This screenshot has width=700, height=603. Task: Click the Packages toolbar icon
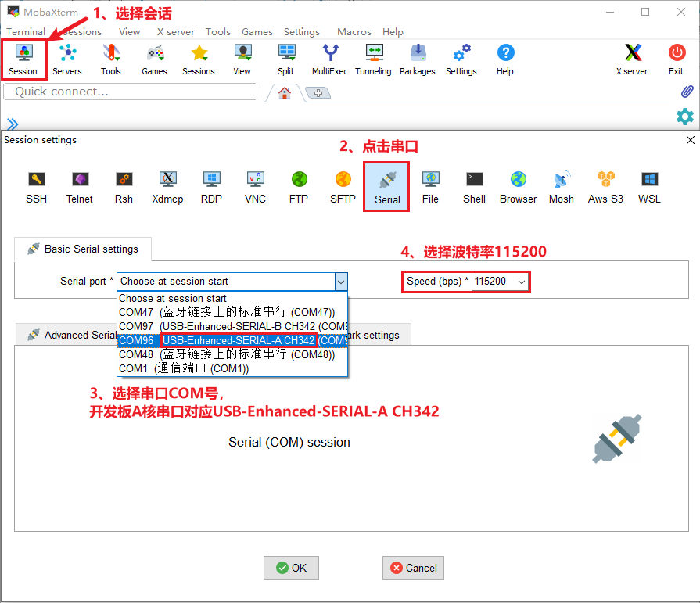point(418,59)
